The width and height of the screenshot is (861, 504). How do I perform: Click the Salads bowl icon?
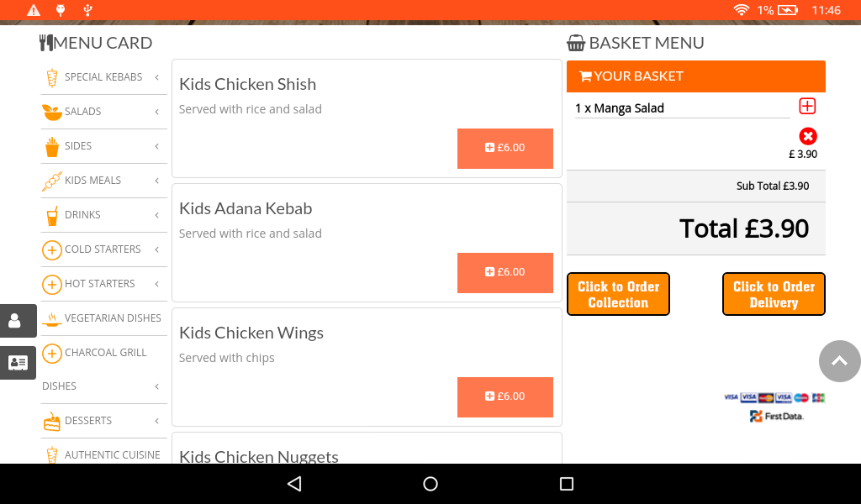pos(51,112)
